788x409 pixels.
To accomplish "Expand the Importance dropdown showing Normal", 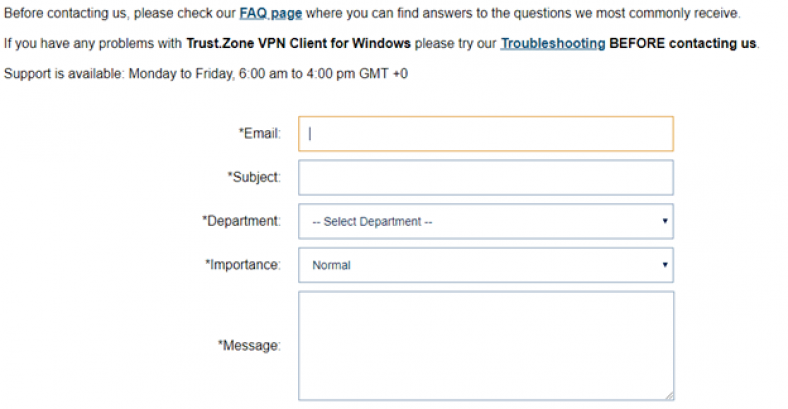I will point(485,266).
